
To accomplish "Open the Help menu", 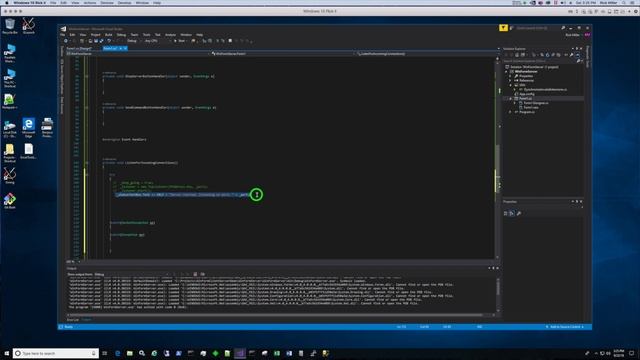I will tap(199, 35).
